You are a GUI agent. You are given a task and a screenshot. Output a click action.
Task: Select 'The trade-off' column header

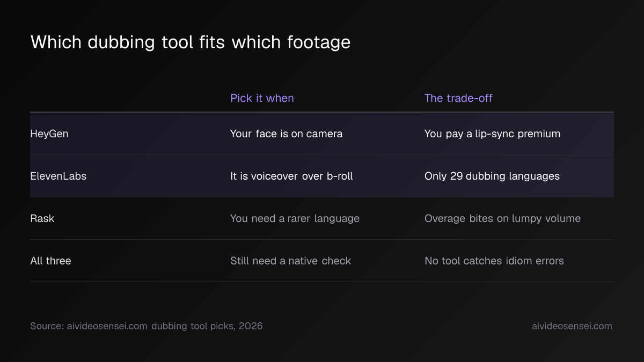(458, 98)
